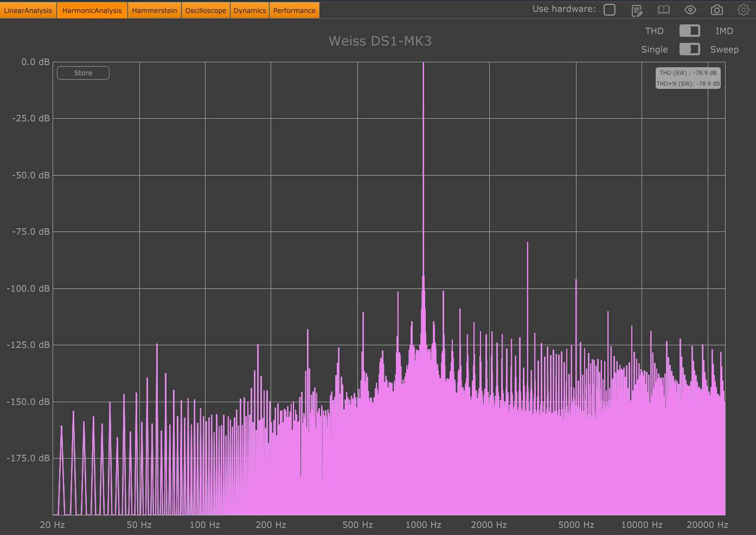This screenshot has width=756, height=535.
Task: Open the Hammerstein tab
Action: coord(155,10)
